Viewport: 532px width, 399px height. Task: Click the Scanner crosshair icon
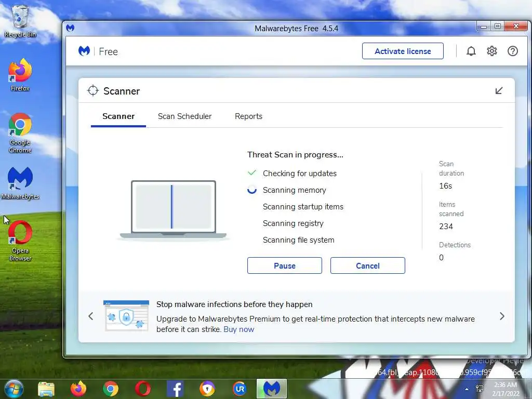pos(92,90)
